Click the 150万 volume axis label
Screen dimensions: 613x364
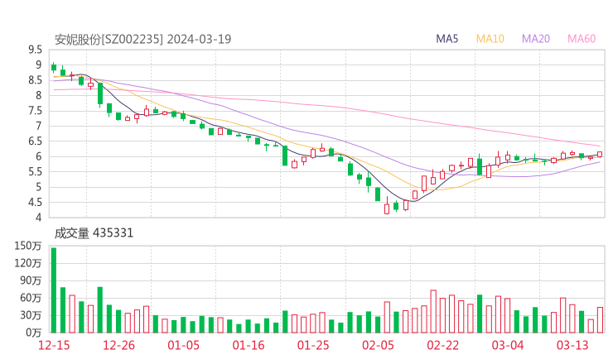pyautogui.click(x=28, y=246)
